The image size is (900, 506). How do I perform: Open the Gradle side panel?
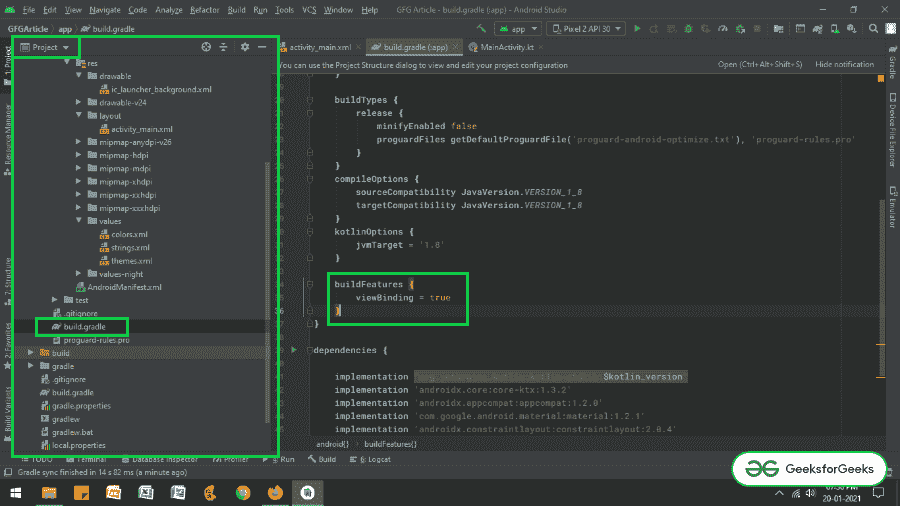click(x=893, y=63)
